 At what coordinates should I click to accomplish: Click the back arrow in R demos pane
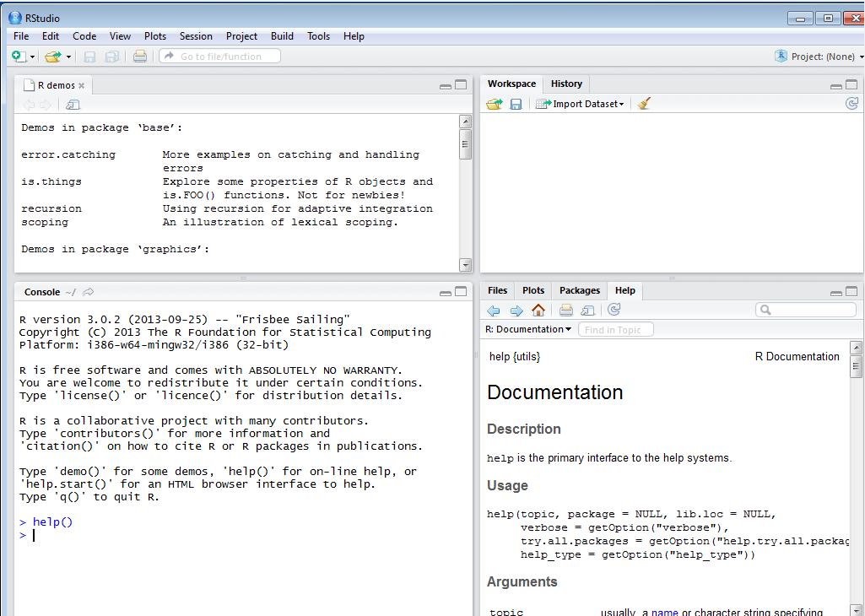click(29, 105)
